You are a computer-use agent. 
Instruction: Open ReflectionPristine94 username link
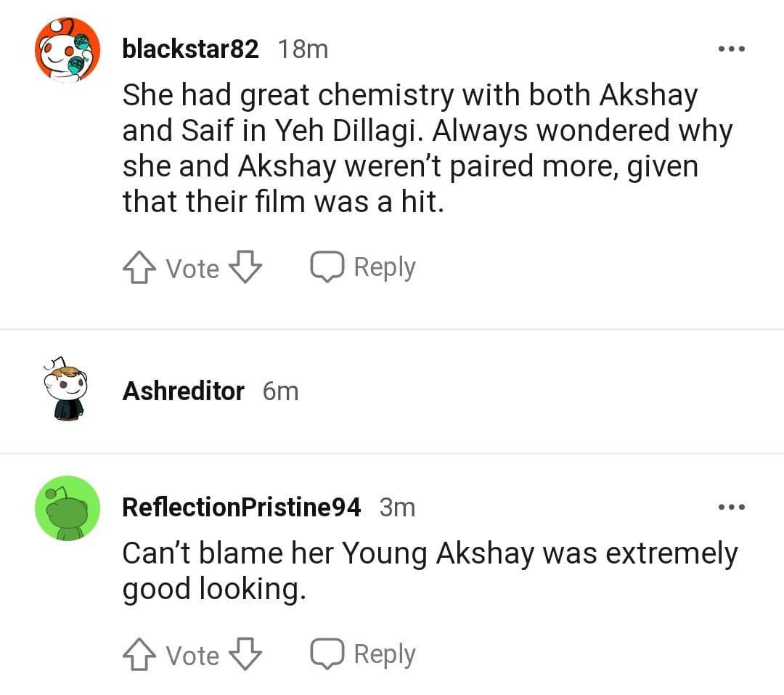(241, 507)
